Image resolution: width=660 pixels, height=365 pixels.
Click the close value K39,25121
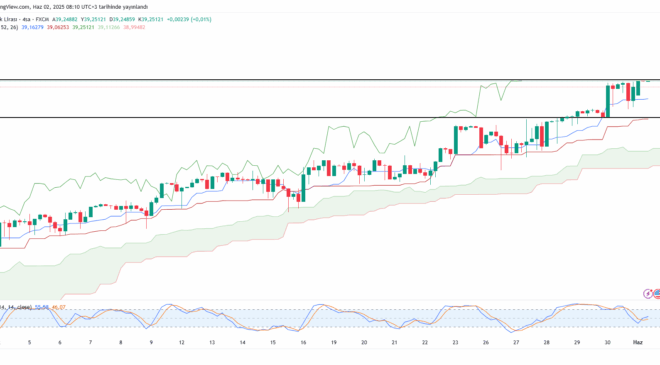click(151, 19)
